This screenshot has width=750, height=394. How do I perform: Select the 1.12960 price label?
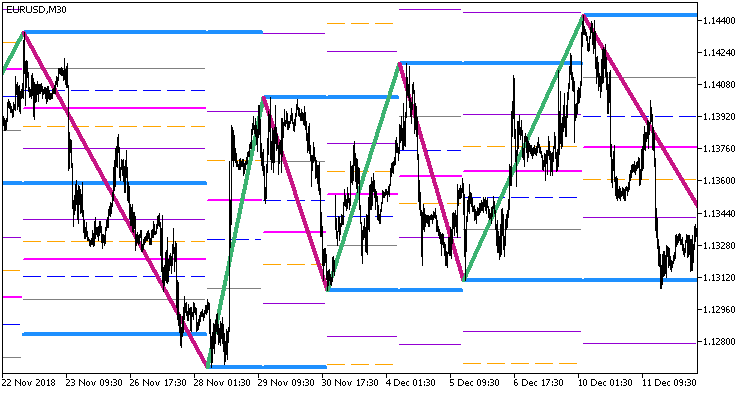pyautogui.click(x=719, y=309)
